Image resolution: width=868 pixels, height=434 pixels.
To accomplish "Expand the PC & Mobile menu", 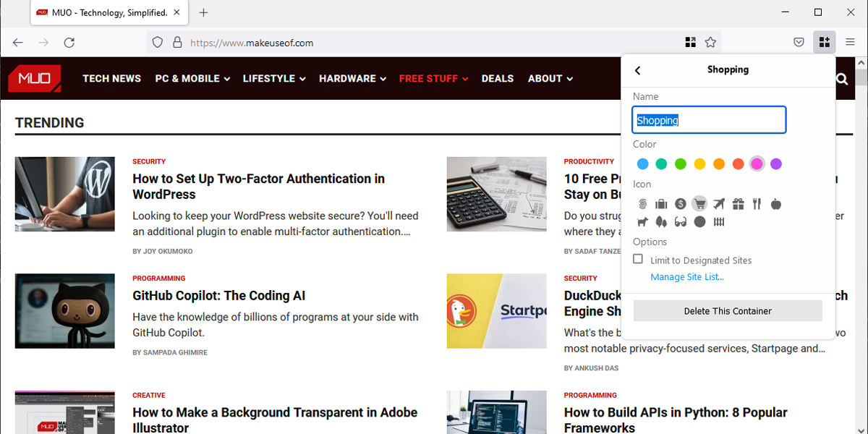I will [x=192, y=78].
